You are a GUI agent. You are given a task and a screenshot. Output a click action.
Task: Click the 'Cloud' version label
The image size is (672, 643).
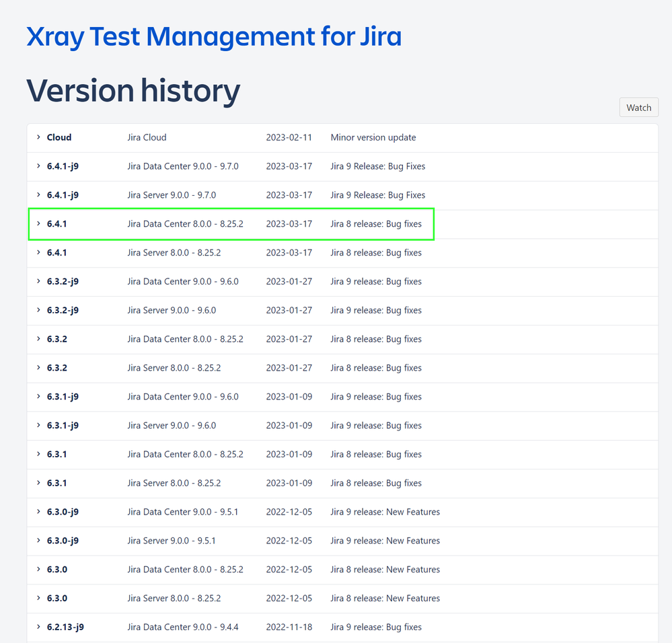coord(59,137)
